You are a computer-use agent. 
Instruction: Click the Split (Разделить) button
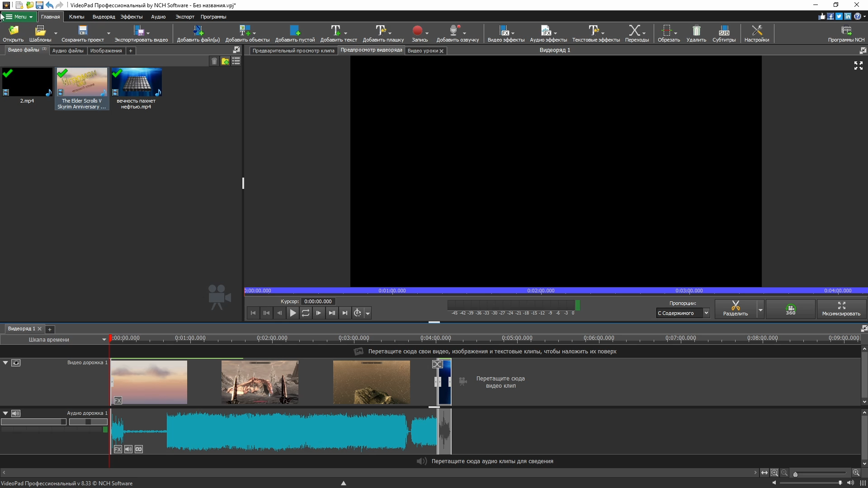click(736, 309)
